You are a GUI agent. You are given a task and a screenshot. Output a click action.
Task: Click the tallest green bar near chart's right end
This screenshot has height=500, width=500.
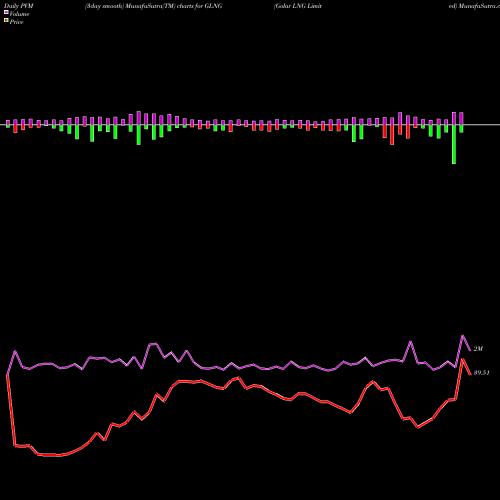pos(454,144)
